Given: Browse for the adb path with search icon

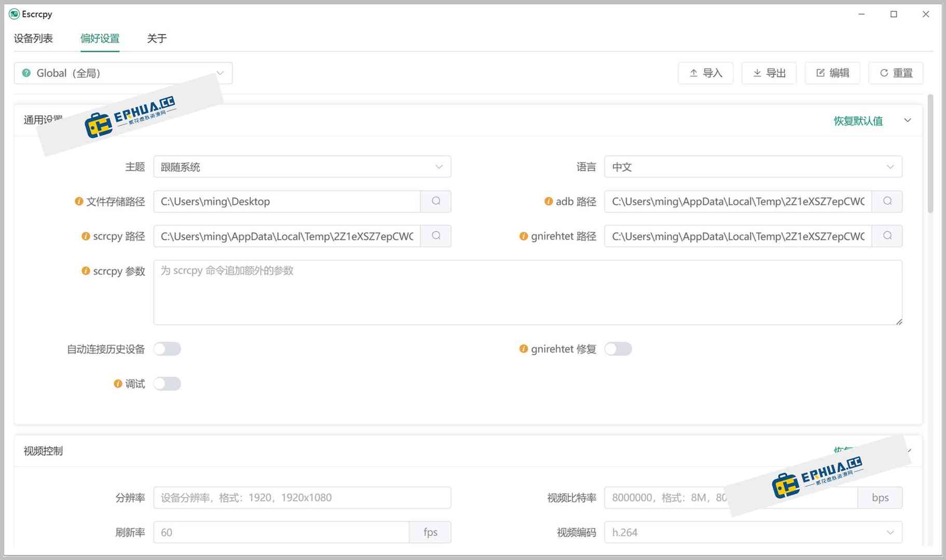Looking at the screenshot, I should coord(887,201).
